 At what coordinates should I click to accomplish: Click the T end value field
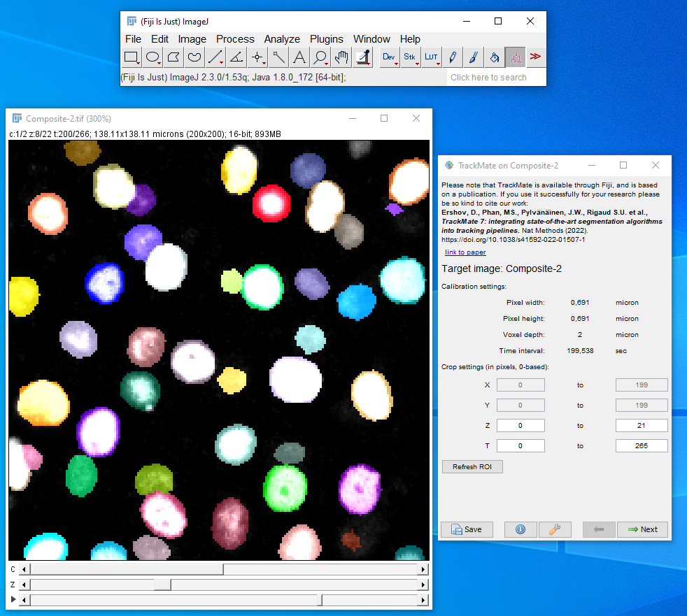coord(641,445)
